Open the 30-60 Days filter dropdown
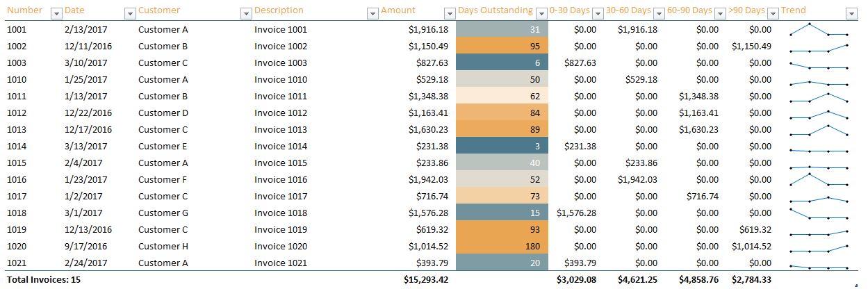This screenshot has width=868, height=289. 658,13
